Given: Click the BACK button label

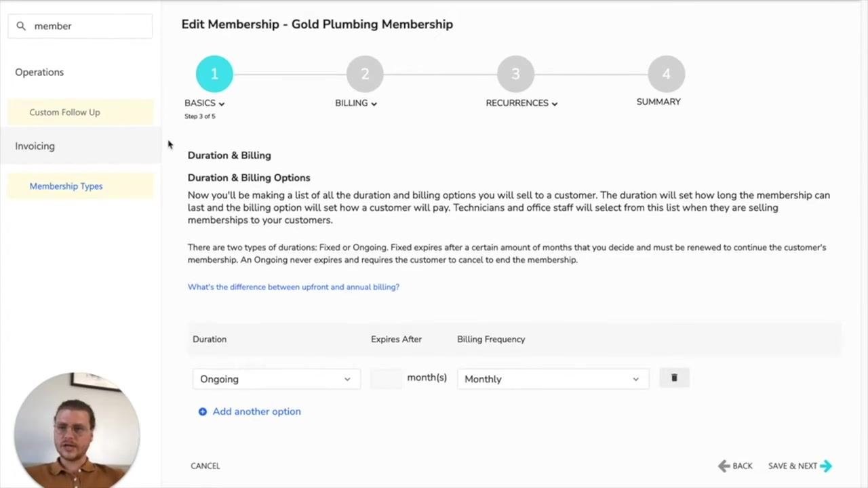Looking at the screenshot, I should (x=743, y=466).
